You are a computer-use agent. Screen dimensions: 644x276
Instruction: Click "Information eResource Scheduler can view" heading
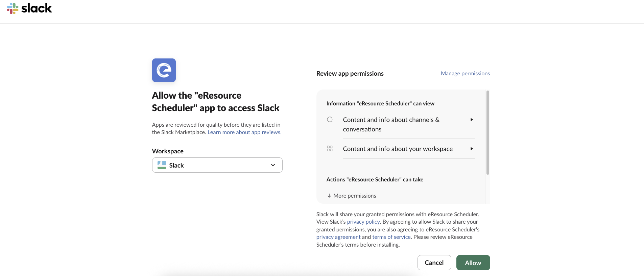[380, 103]
